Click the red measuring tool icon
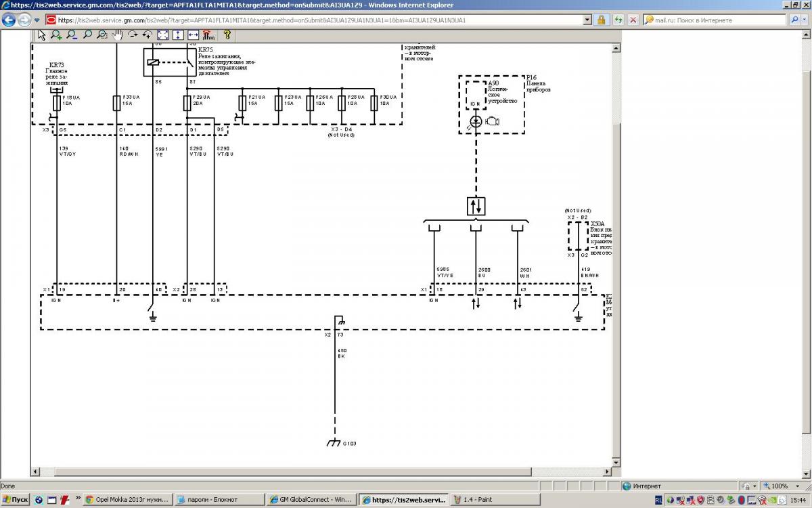Image resolution: width=812 pixels, height=508 pixels. pos(208,35)
